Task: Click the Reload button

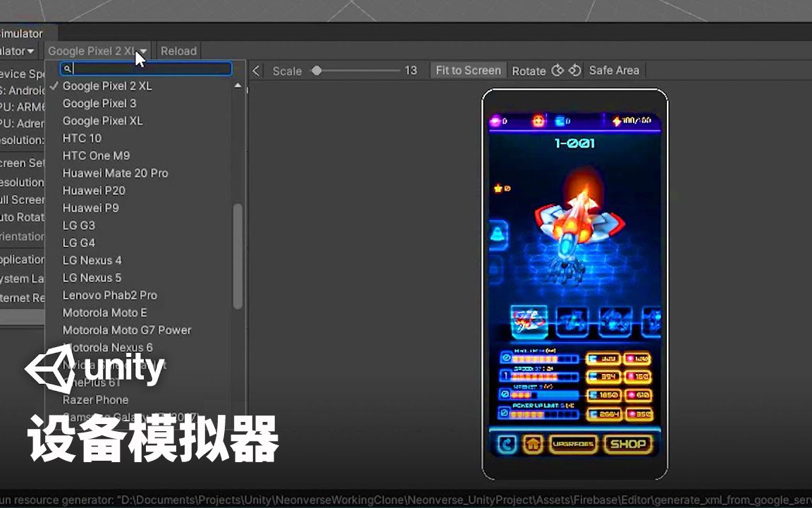Action: coord(178,51)
